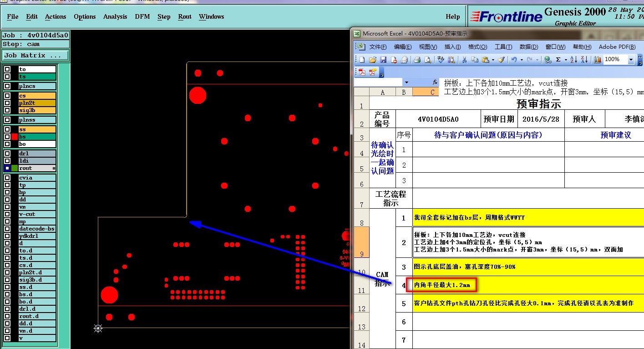Viewport: 644px width, 349px height.
Task: Click cell with 内角半径最大1.2mm
Action: coord(528,285)
